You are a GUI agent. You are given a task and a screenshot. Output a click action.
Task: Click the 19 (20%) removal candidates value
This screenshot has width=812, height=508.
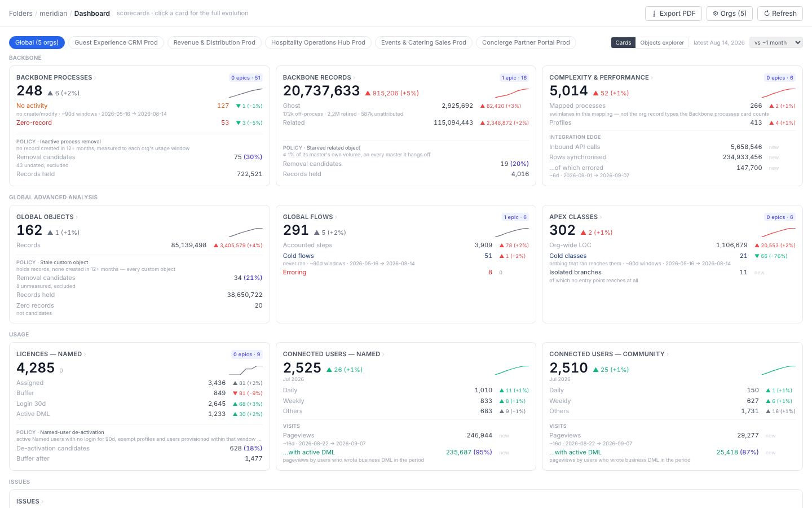pos(514,164)
